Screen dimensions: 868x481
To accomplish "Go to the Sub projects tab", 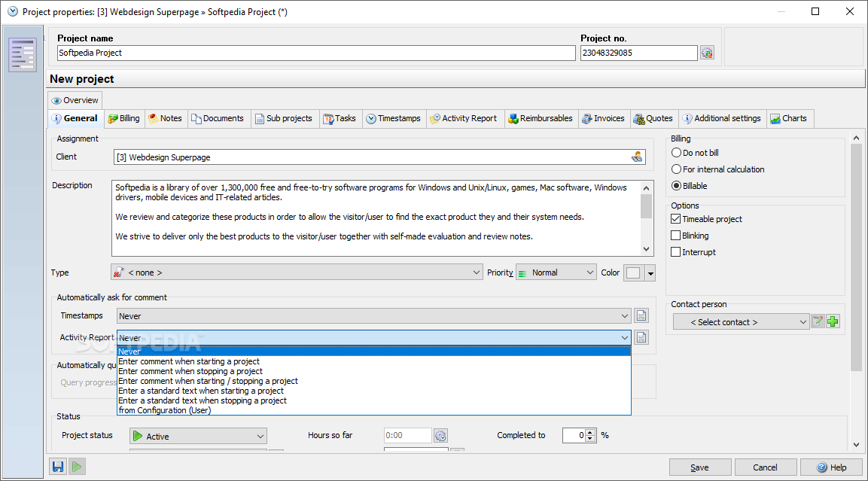I will [x=284, y=118].
